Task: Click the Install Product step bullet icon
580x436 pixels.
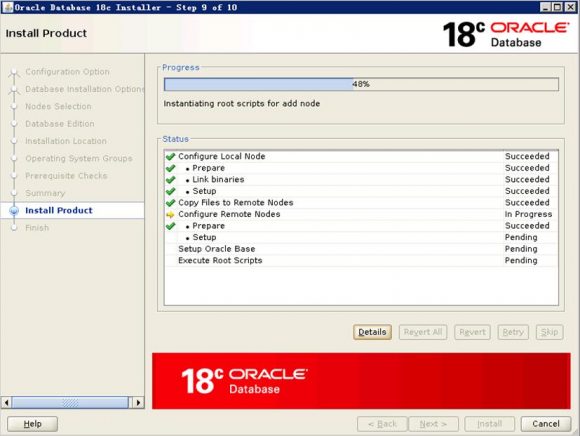Action: pos(14,210)
